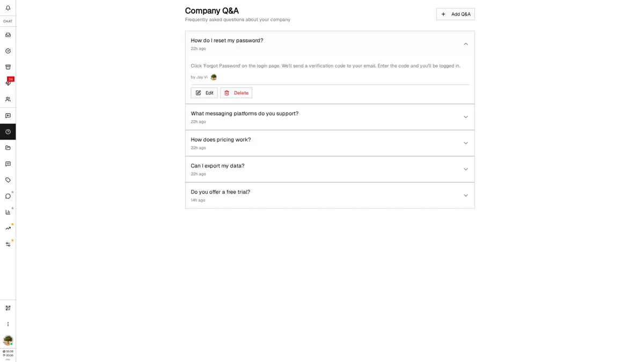This screenshot has width=644, height=362.
Task: Open the inbox tray icon in sidebar
Action: (x=8, y=35)
